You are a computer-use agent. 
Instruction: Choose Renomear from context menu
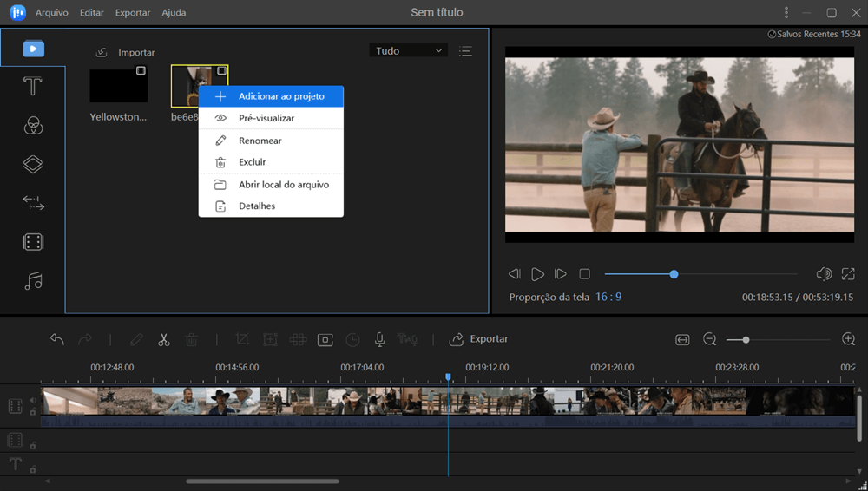tap(271, 141)
